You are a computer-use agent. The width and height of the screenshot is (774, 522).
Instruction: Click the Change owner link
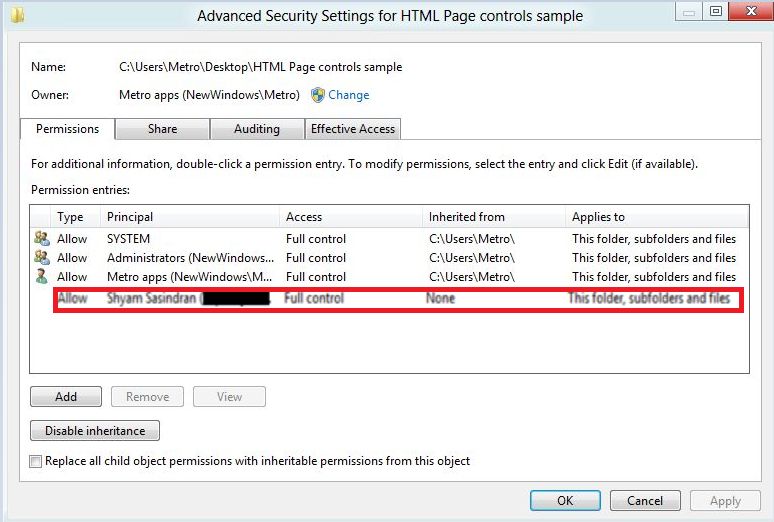click(x=348, y=95)
